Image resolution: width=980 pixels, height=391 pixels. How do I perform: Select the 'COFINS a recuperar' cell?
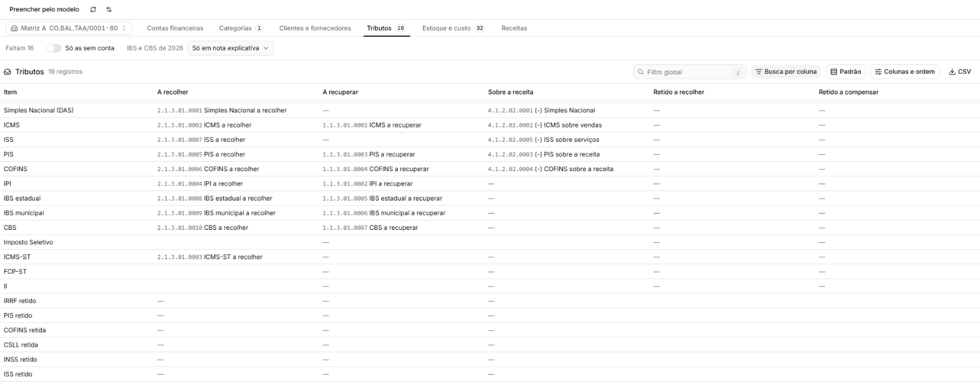click(x=376, y=169)
